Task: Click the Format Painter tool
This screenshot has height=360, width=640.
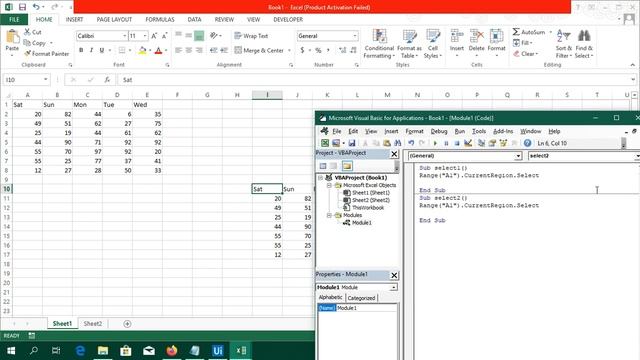Action: click(x=47, y=53)
